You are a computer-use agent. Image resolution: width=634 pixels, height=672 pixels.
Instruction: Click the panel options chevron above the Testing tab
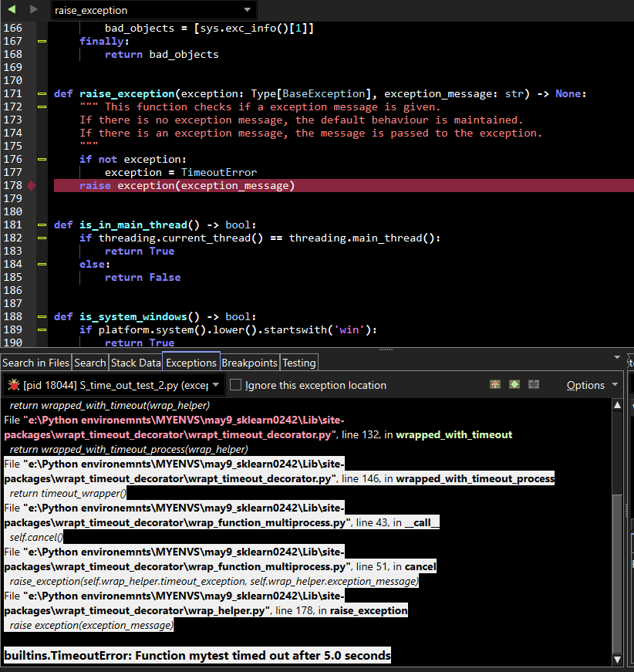tap(617, 356)
